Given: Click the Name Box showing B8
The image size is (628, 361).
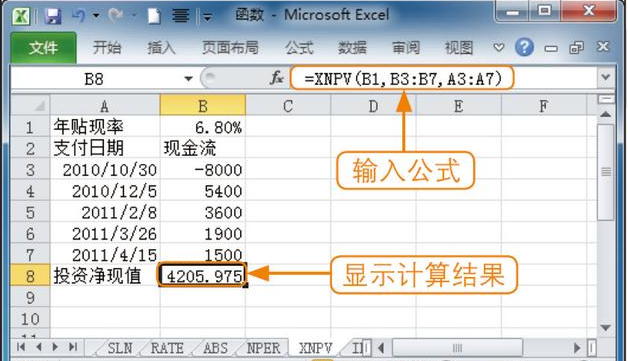Looking at the screenshot, I should coord(95,79).
